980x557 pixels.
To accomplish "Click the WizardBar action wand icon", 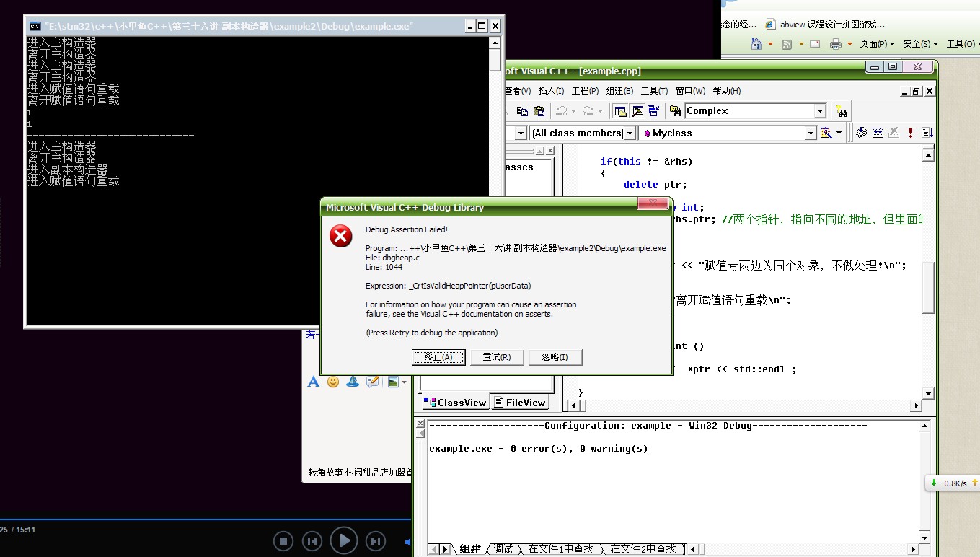I will (x=826, y=133).
